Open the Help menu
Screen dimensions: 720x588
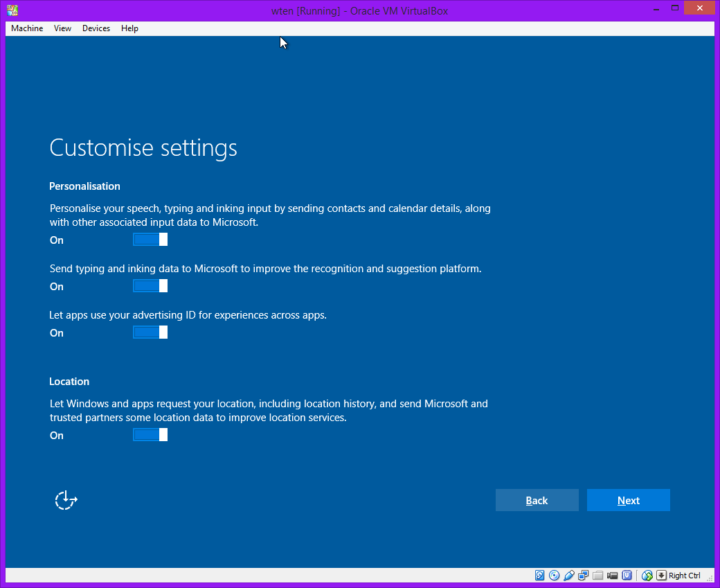pyautogui.click(x=129, y=28)
